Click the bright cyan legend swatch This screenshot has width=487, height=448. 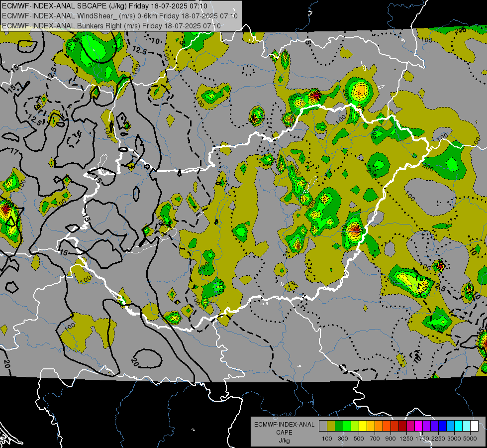point(458,426)
